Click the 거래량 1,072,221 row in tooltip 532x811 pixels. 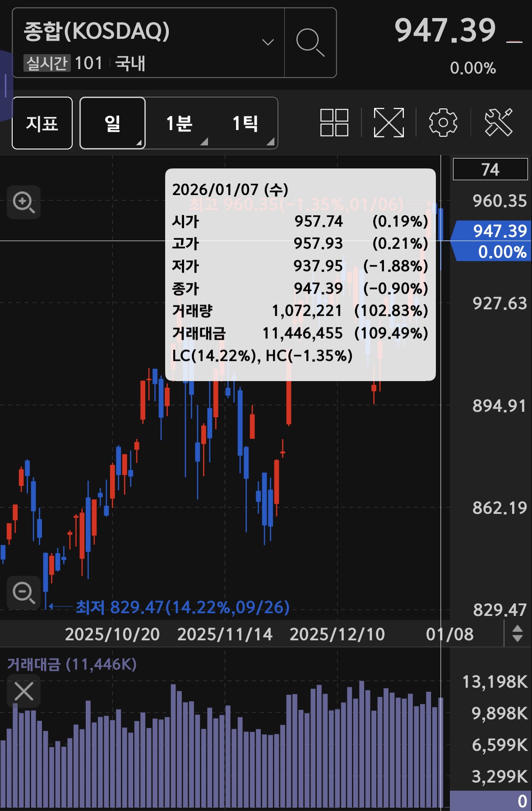[300, 311]
